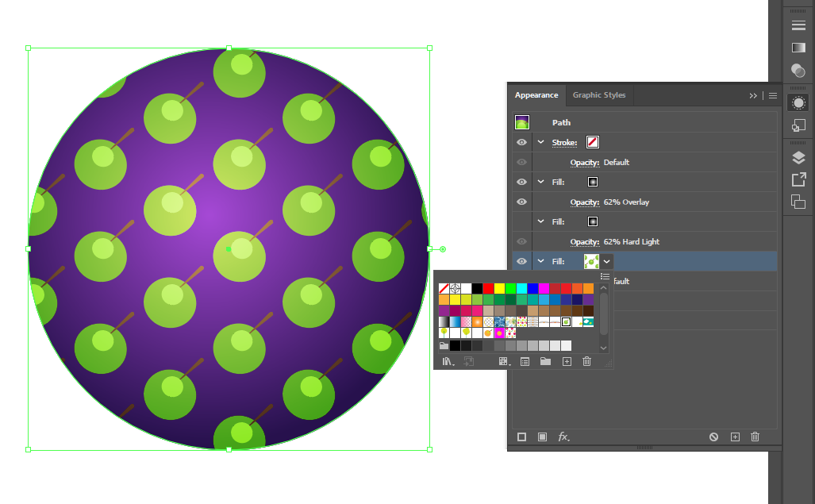Choose the None swatch in the swatches popup
Screen dimensions: 815x504
(444, 288)
